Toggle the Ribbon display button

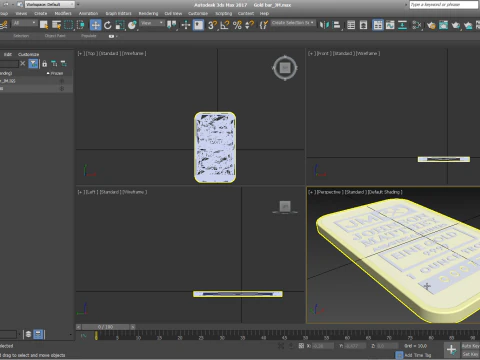click(378, 25)
